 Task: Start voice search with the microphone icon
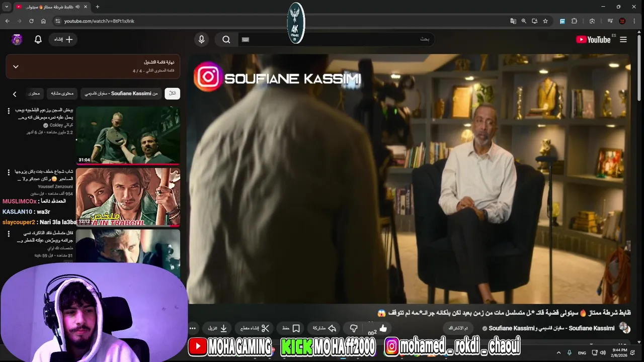202,39
